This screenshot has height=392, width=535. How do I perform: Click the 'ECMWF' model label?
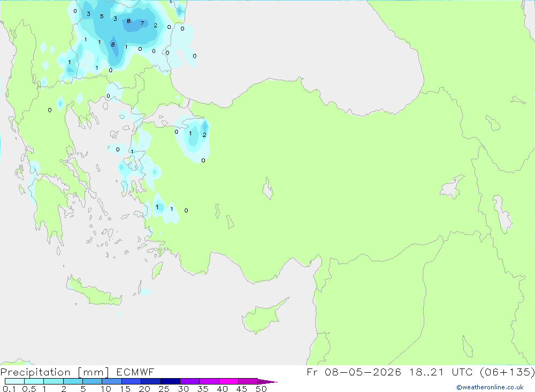[135, 372]
